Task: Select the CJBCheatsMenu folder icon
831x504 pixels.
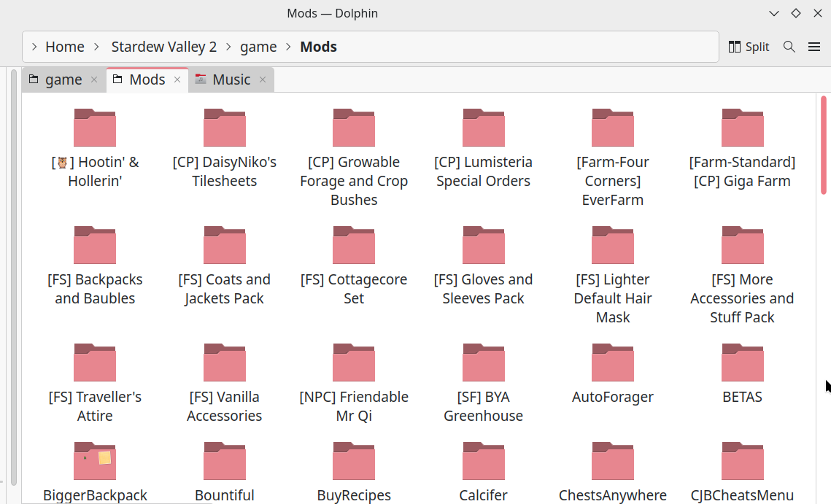Action: pos(743,461)
